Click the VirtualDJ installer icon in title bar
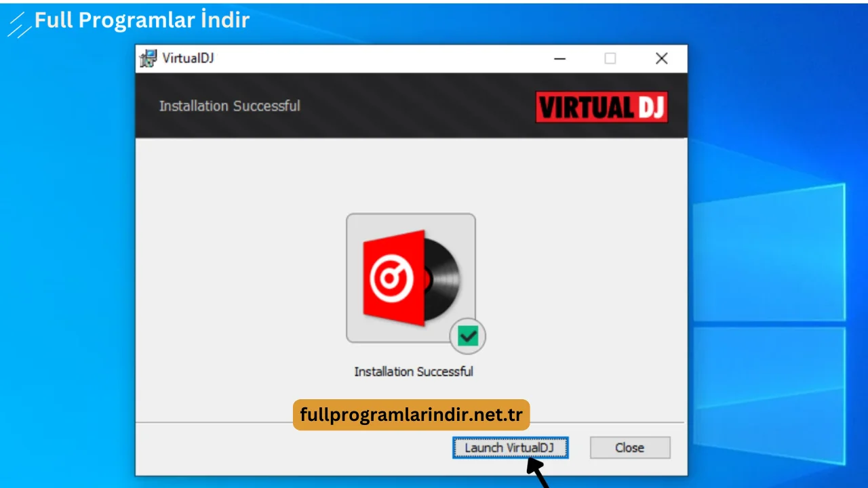This screenshot has height=488, width=868. tap(147, 58)
